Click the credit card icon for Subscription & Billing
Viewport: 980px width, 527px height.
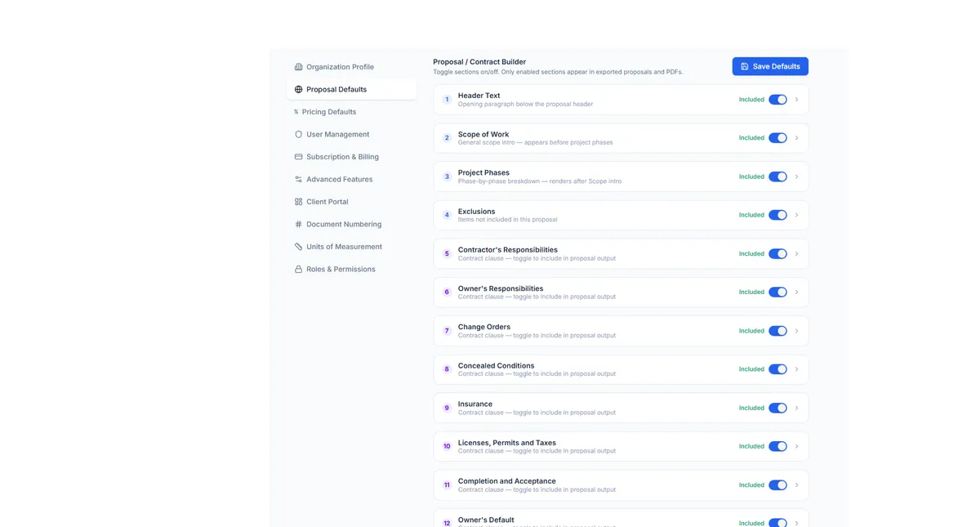298,157
